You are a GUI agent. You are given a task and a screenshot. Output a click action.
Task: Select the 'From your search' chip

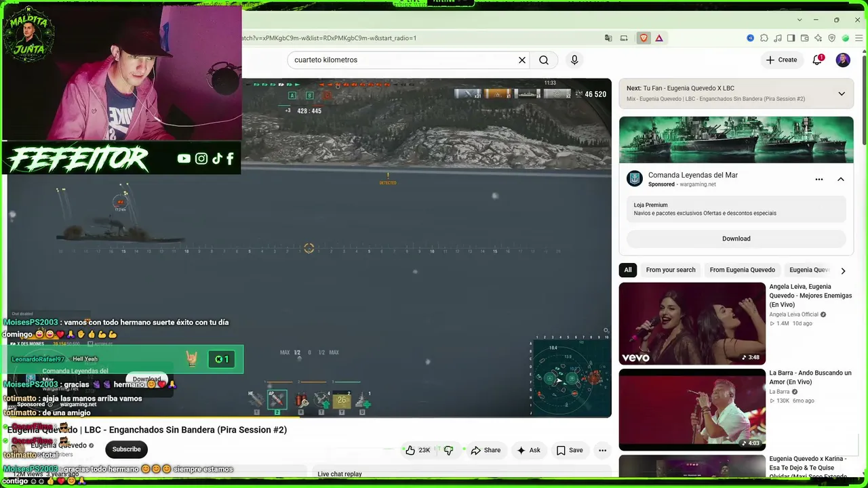(x=671, y=270)
